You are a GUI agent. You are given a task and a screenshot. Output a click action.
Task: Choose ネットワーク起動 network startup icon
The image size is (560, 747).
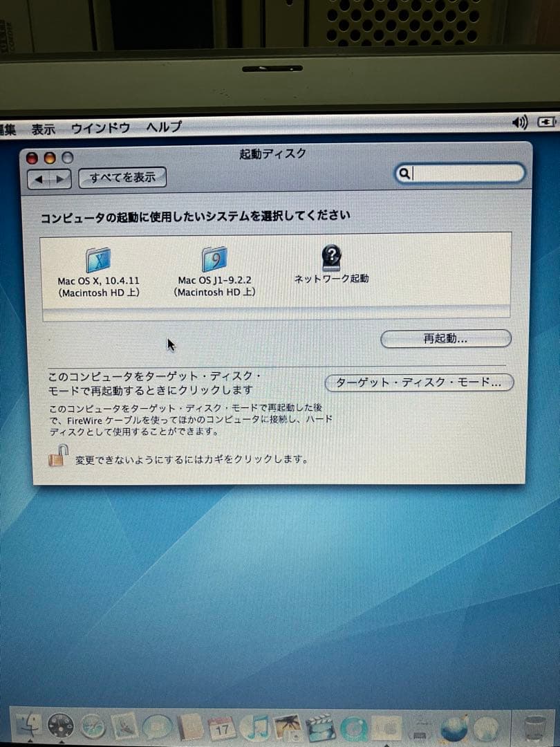(x=331, y=264)
